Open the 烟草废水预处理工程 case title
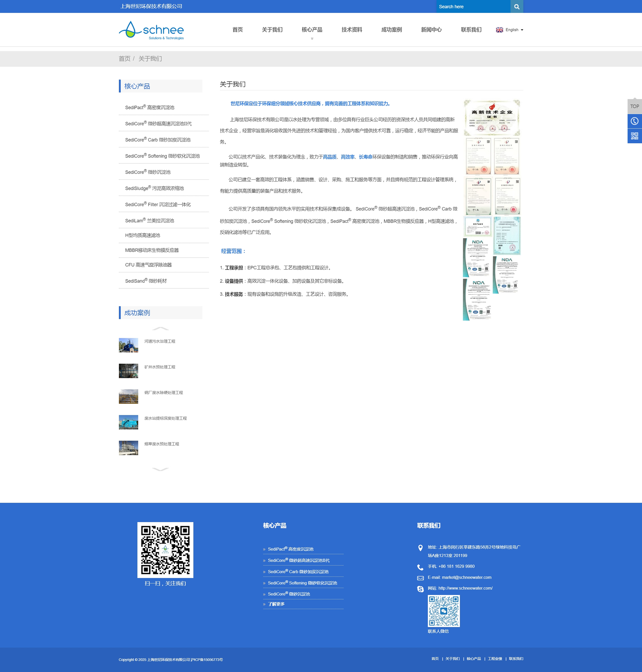This screenshot has height=672, width=642. click(162, 444)
